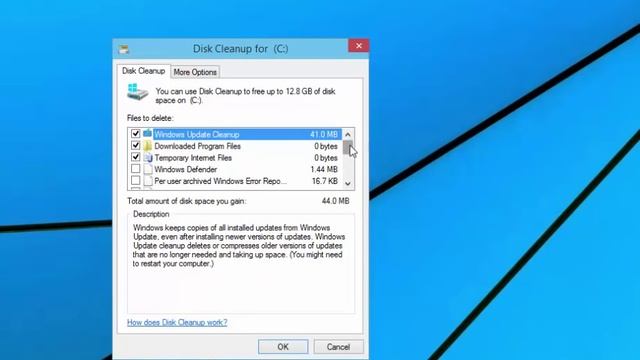Image resolution: width=640 pixels, height=360 pixels.
Task: Click the 1.44 MB size value
Action: (324, 169)
